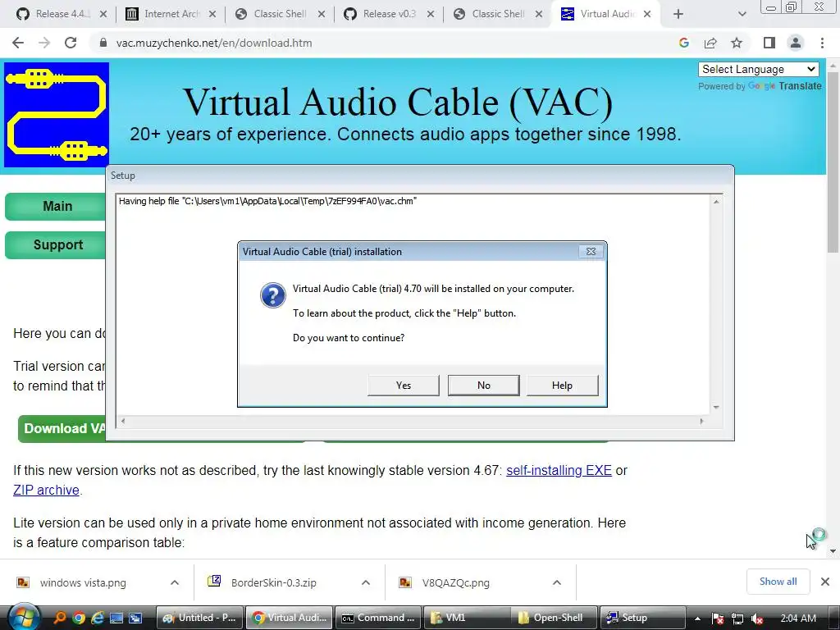Click Setup log horizontal scroll left arrow
The image size is (840, 630).
tap(123, 421)
